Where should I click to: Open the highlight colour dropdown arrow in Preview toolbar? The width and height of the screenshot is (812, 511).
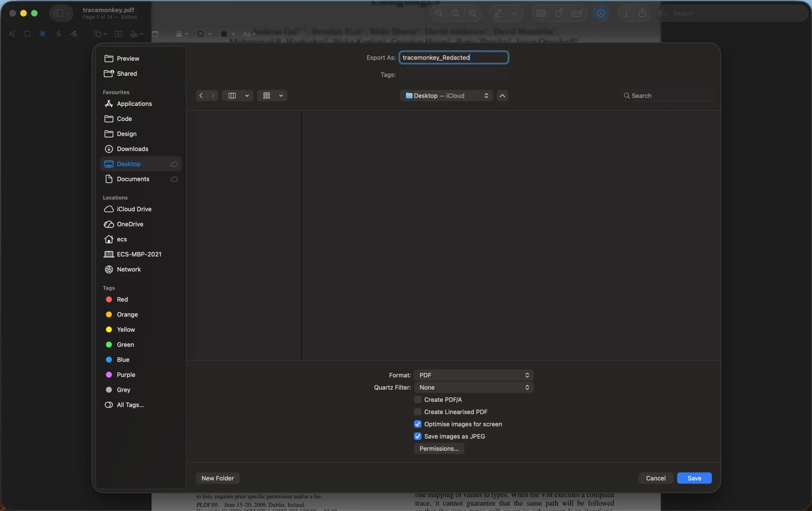click(x=515, y=13)
